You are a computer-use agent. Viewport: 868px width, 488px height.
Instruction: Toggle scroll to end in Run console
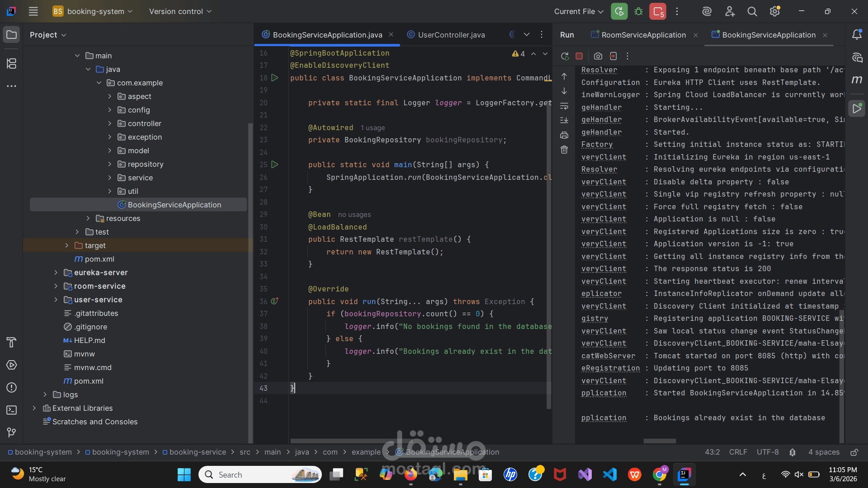[564, 120]
